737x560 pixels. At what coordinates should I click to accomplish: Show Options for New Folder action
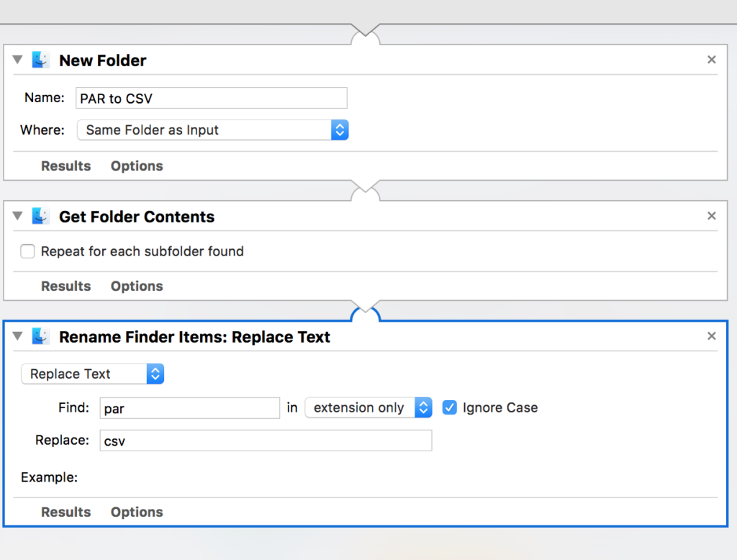pos(137,166)
